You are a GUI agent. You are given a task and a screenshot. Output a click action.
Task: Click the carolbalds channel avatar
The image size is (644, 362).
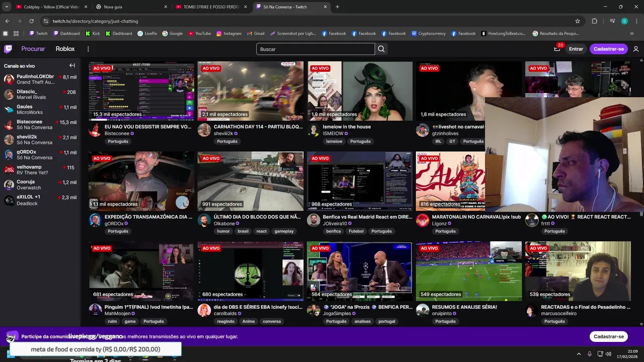click(x=204, y=310)
